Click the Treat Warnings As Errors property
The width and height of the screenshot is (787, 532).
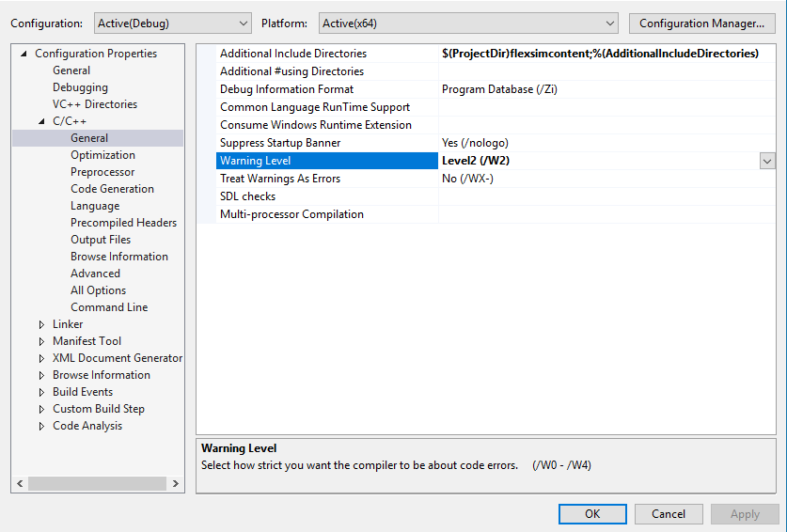(280, 179)
